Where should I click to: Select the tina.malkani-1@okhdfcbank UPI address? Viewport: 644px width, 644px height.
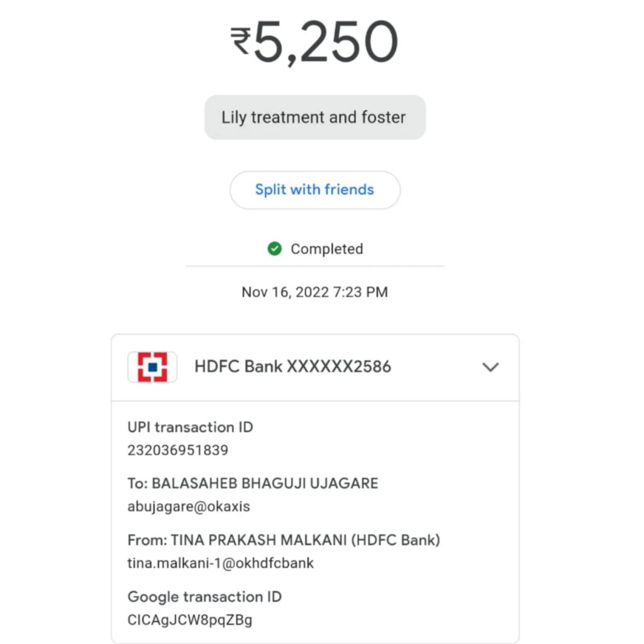pyautogui.click(x=220, y=563)
